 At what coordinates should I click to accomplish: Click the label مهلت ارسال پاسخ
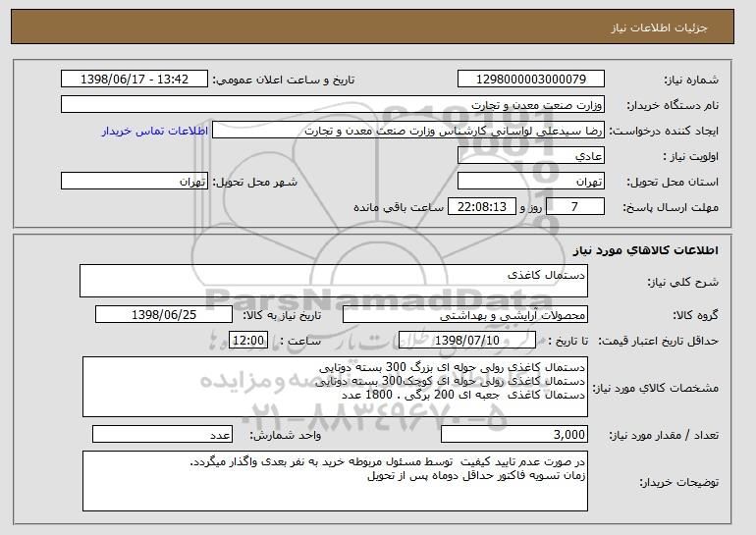pos(671,207)
